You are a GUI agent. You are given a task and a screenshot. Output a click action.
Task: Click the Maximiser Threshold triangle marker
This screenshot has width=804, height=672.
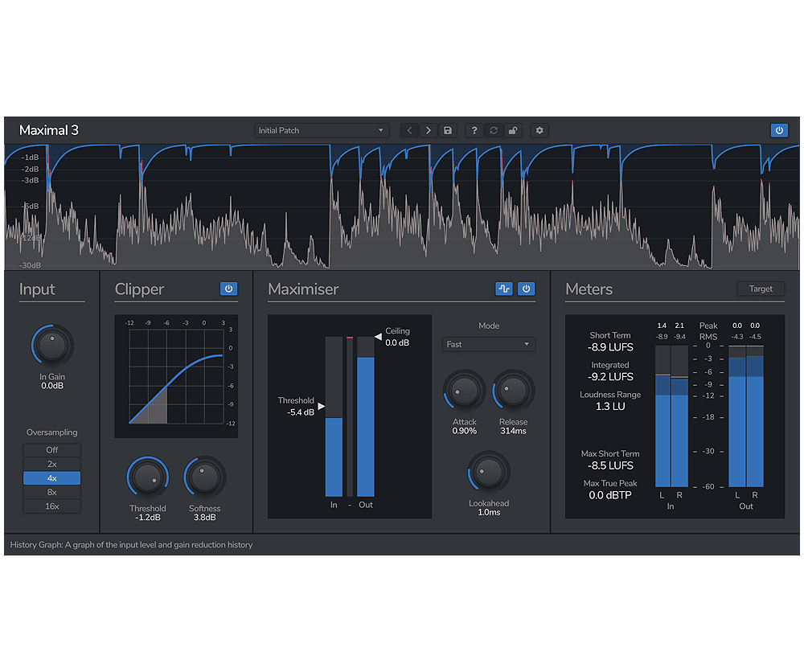tap(321, 407)
